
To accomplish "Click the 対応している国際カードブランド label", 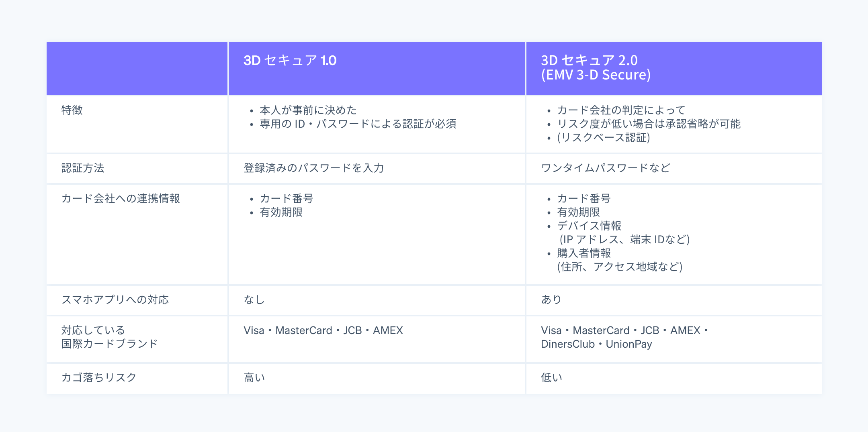I will [109, 337].
